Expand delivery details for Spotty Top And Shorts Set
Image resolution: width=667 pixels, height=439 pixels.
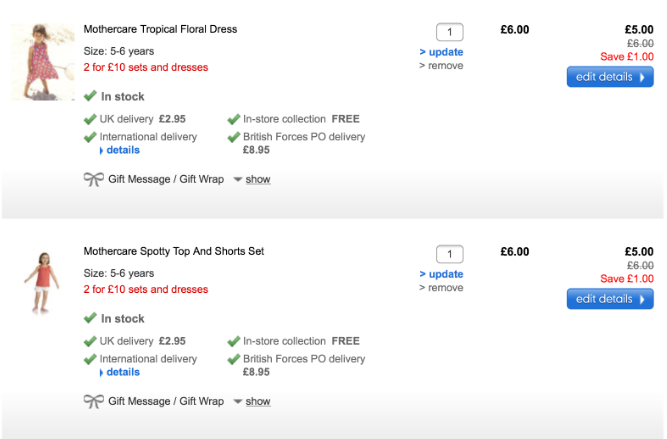pyautogui.click(x=122, y=372)
